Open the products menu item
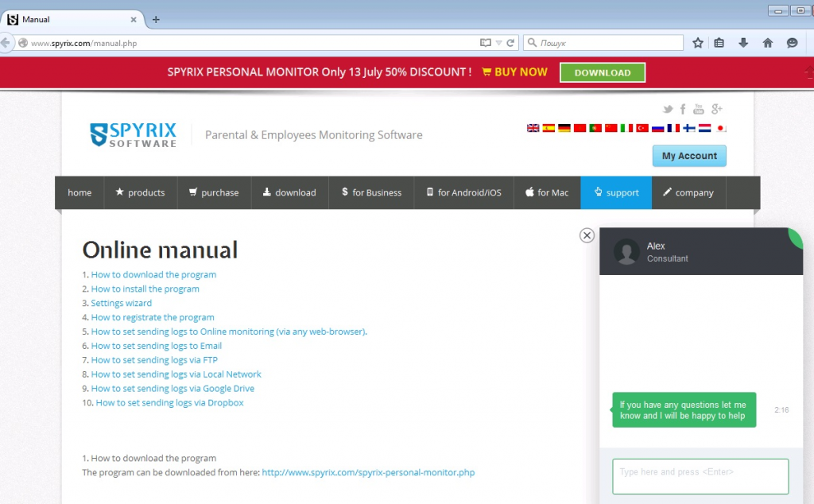Image resolution: width=814 pixels, height=504 pixels. click(140, 192)
